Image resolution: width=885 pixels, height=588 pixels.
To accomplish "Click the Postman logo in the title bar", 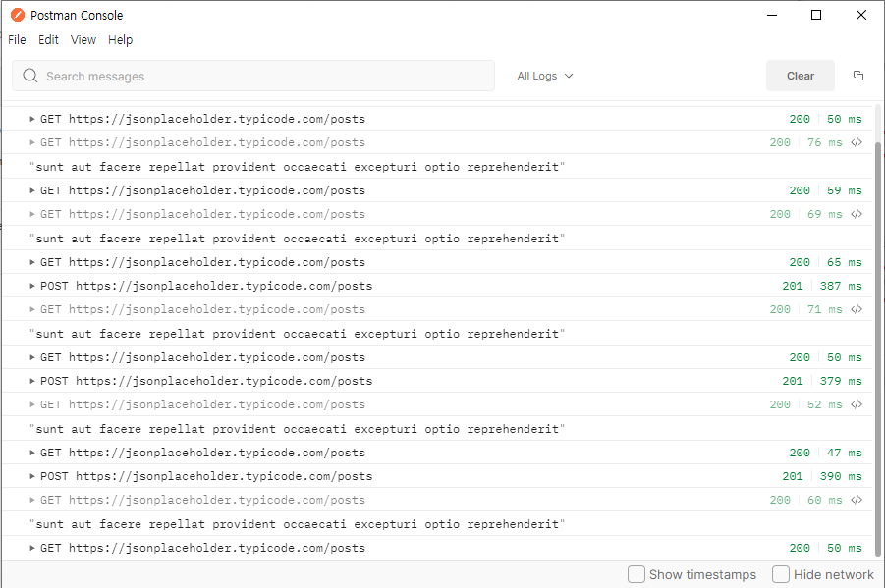I will [x=18, y=16].
